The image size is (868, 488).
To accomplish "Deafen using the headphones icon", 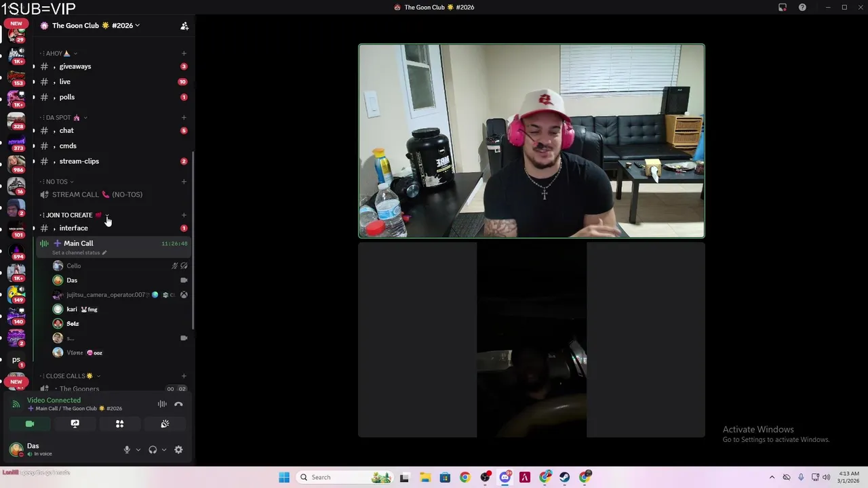I will (x=153, y=449).
